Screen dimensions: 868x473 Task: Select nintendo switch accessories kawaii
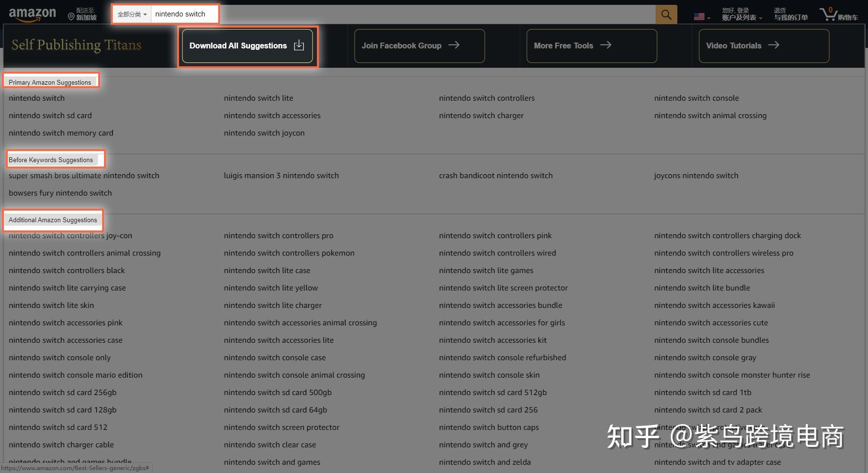tap(715, 305)
